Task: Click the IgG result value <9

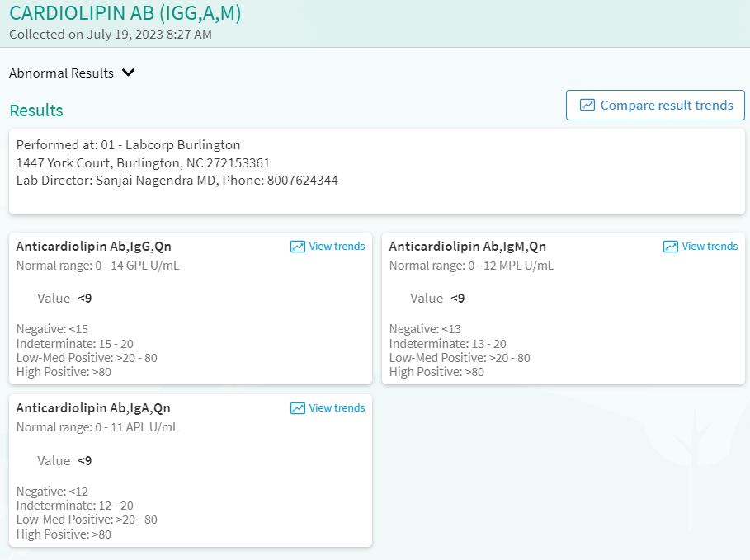Action: [85, 299]
